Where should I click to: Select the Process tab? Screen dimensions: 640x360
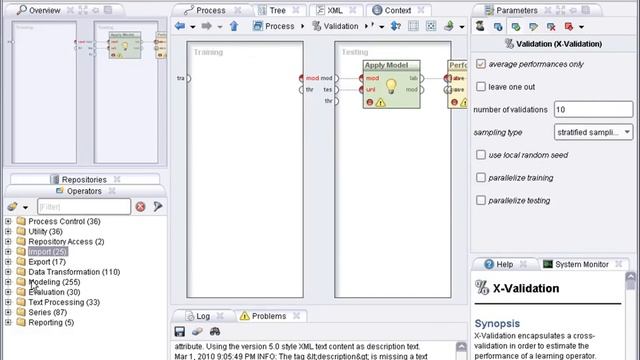(211, 10)
